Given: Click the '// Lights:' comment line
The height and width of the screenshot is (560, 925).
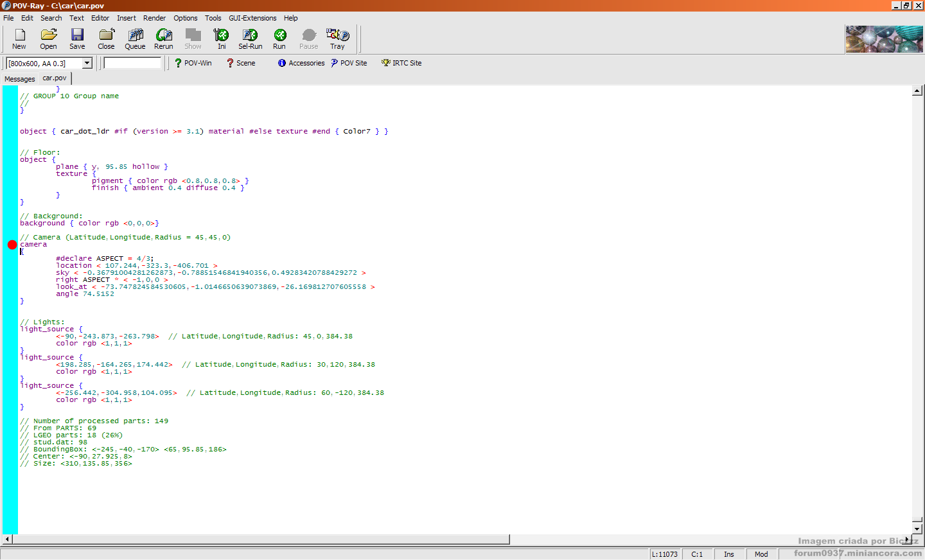Looking at the screenshot, I should coord(42,322).
